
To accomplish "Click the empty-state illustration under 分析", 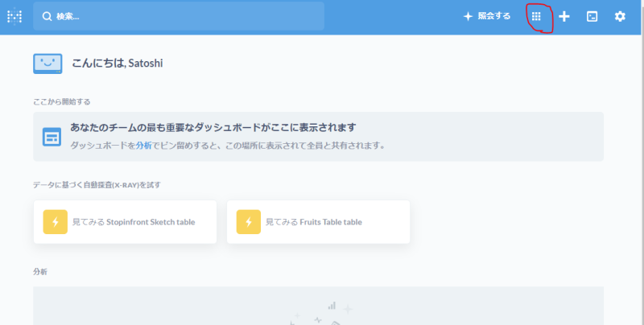I will coord(318,314).
